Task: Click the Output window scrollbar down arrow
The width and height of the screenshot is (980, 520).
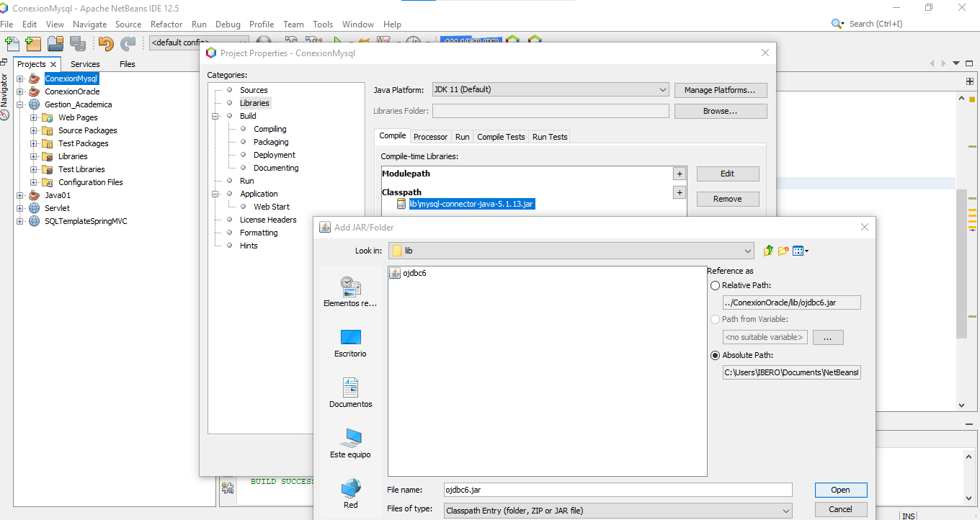Action: tap(970, 497)
